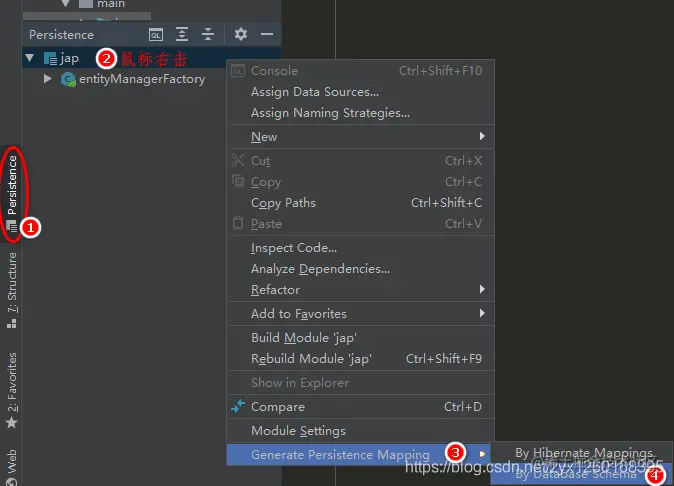Open the 2: Favorites side tab

[x=12, y=389]
